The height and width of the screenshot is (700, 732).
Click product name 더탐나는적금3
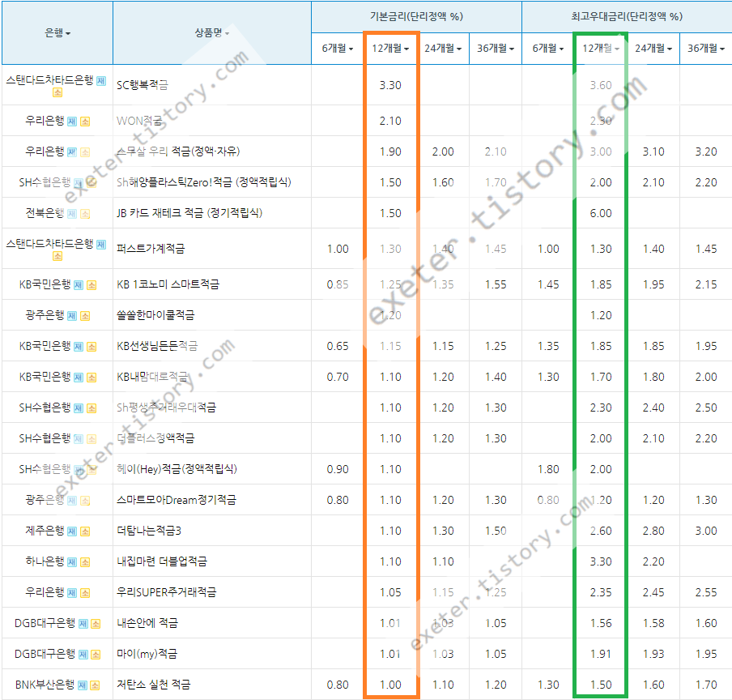[x=148, y=531]
